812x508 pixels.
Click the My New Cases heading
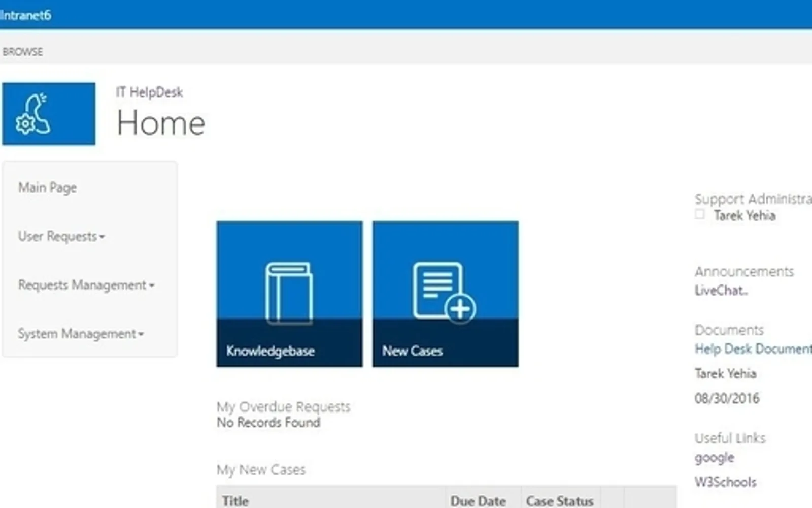click(261, 470)
